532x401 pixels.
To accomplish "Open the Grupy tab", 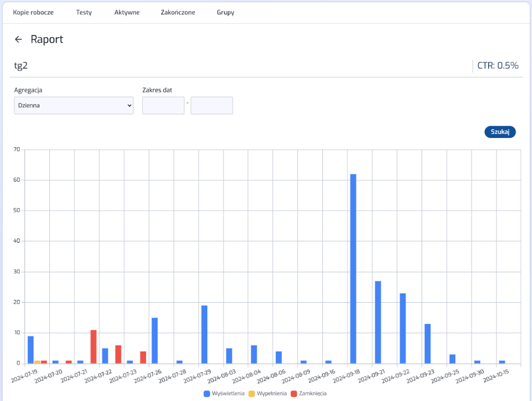I will point(225,13).
